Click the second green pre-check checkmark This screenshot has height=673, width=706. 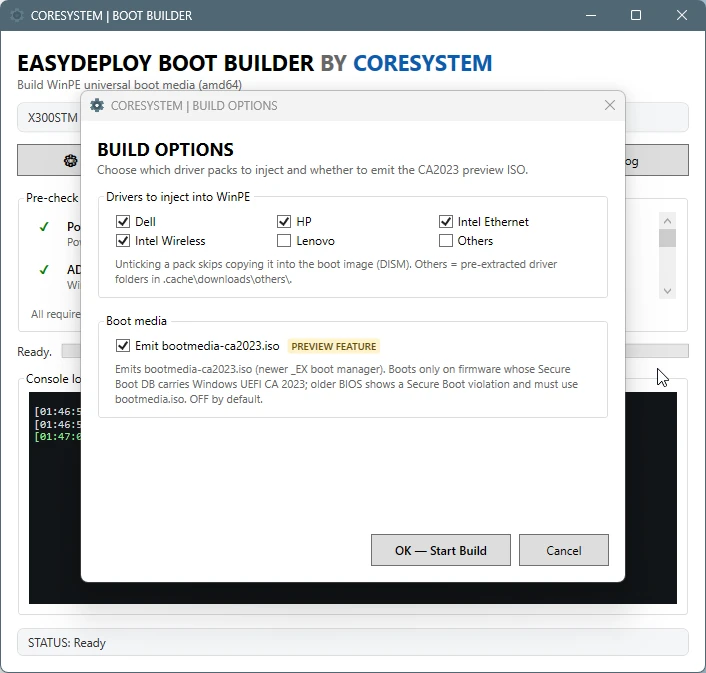pos(44,270)
